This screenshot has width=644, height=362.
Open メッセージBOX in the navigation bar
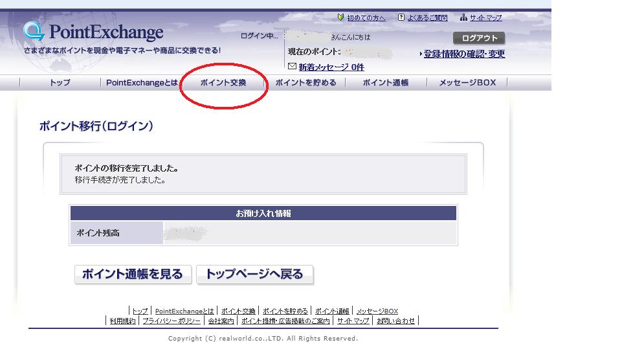tap(467, 83)
